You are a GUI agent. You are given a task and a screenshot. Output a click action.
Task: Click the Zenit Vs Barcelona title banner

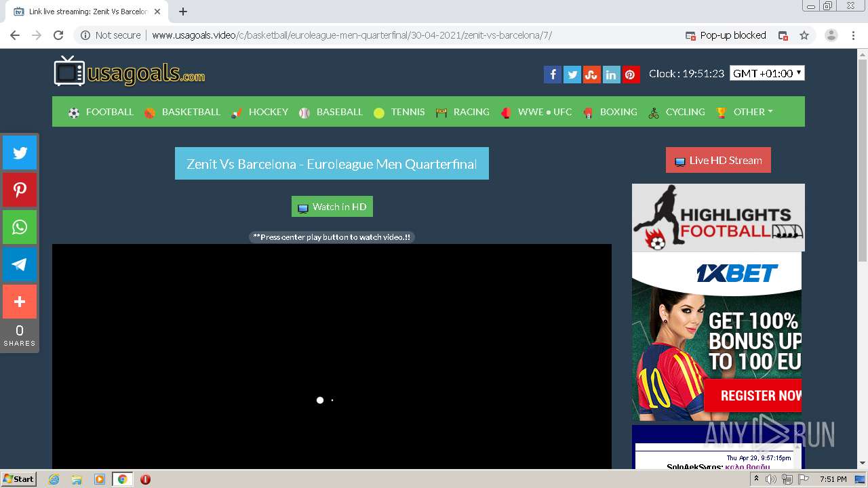[332, 164]
